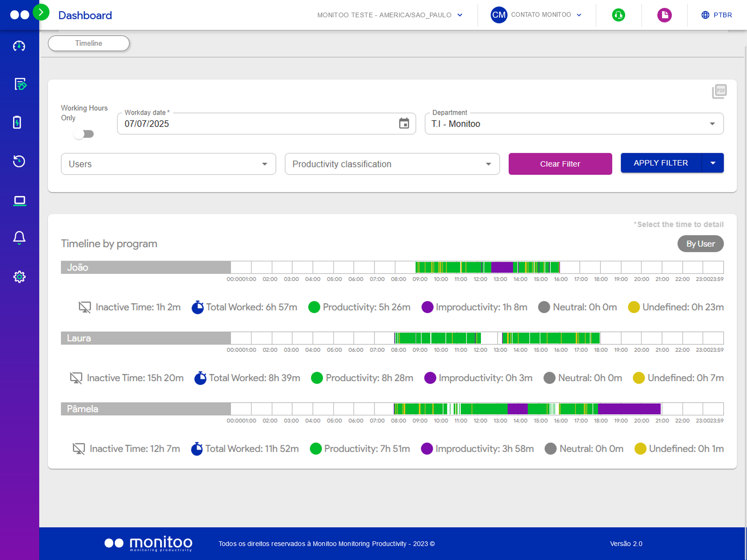This screenshot has width=747, height=560.
Task: Click João's 'Undefined: 0h 23m' text
Action: point(683,307)
